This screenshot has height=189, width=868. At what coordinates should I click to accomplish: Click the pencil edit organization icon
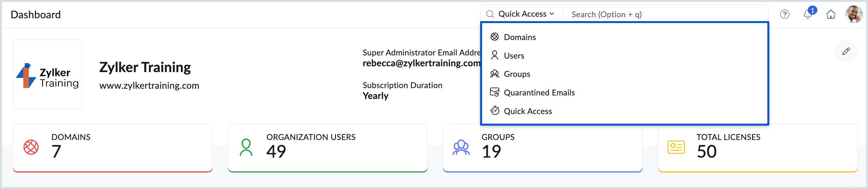point(846,51)
